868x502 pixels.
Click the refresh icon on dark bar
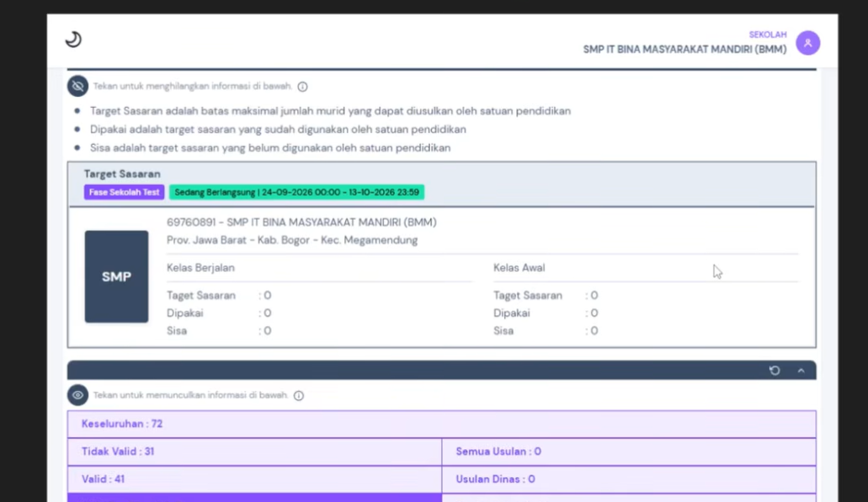coord(775,370)
